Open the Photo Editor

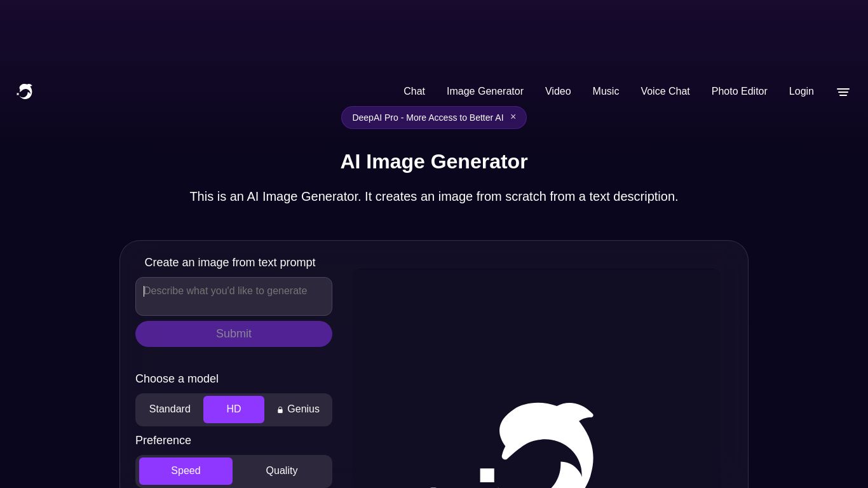coord(739,91)
